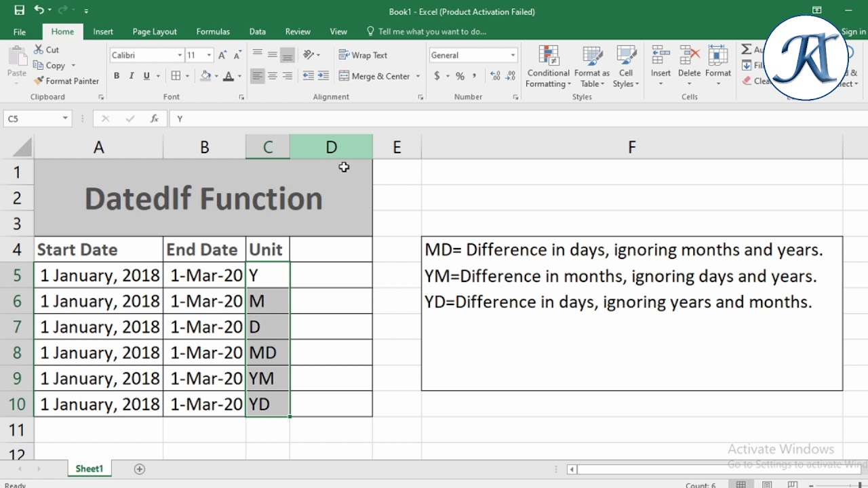Switch to the Insert tab
Viewport: 868px width, 488px height.
(x=103, y=32)
